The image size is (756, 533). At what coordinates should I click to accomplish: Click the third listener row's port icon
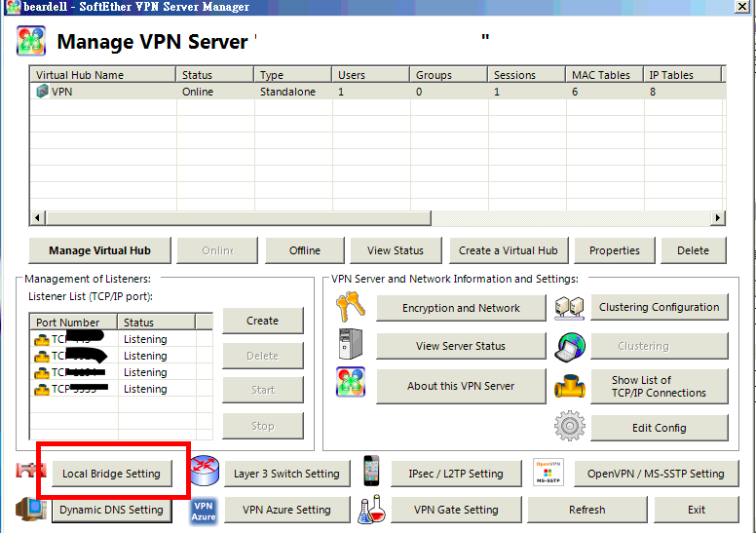(x=42, y=373)
